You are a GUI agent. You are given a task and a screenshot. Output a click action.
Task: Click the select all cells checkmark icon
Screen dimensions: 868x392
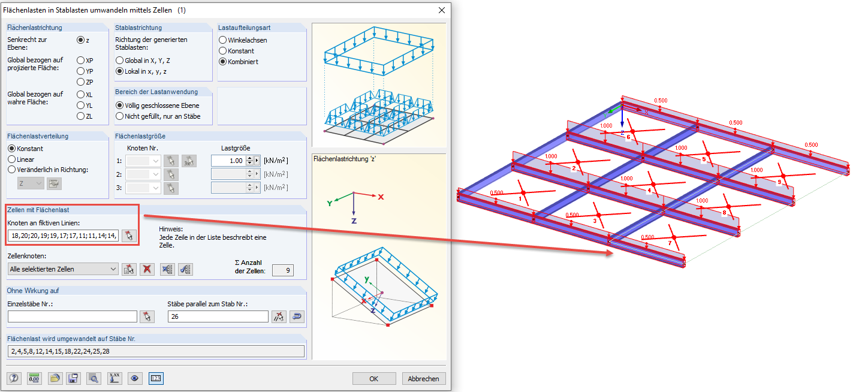pyautogui.click(x=186, y=269)
